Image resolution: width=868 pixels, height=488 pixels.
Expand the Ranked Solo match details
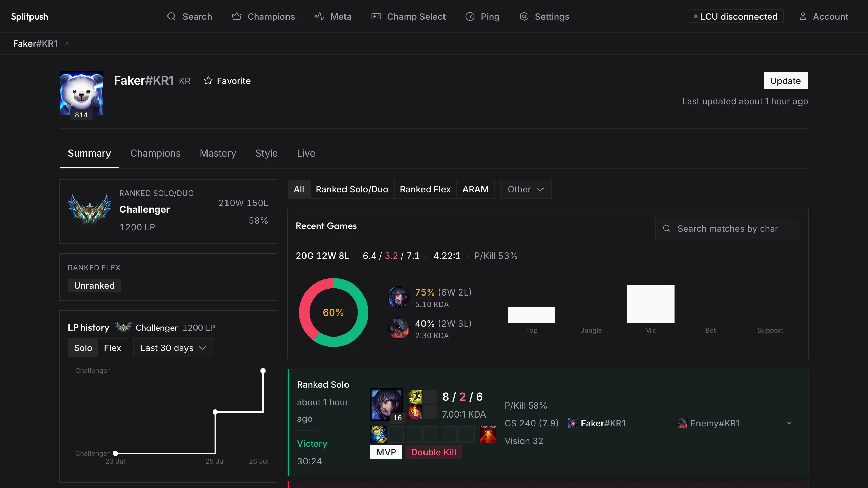click(789, 423)
